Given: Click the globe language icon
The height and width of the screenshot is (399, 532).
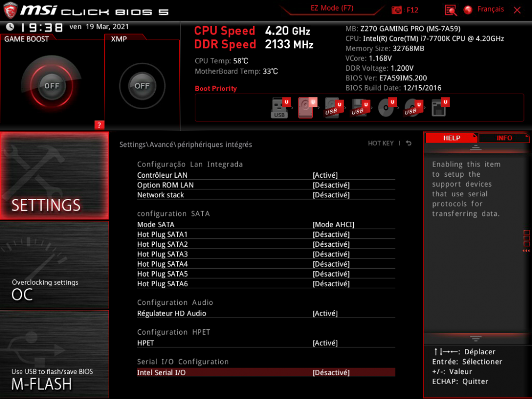Looking at the screenshot, I should 468,10.
